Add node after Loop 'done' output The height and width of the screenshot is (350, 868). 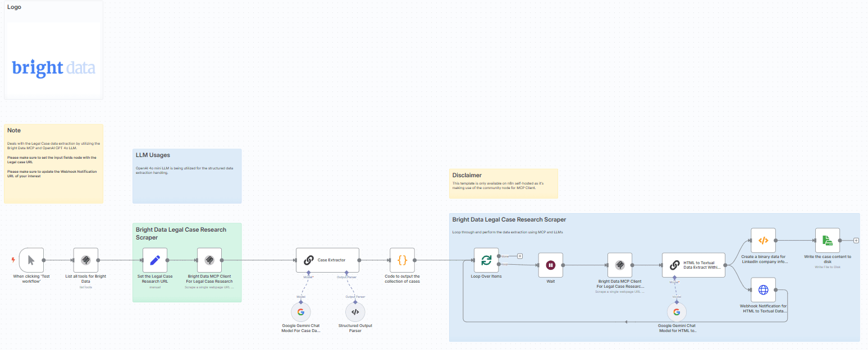(x=520, y=256)
